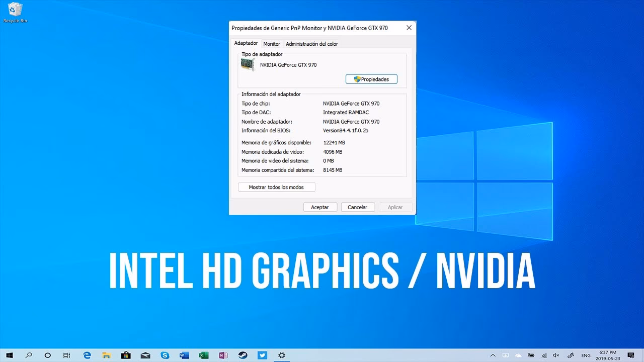Click the 12241 MB available graphics memory value
The height and width of the screenshot is (362, 644).
click(x=334, y=143)
